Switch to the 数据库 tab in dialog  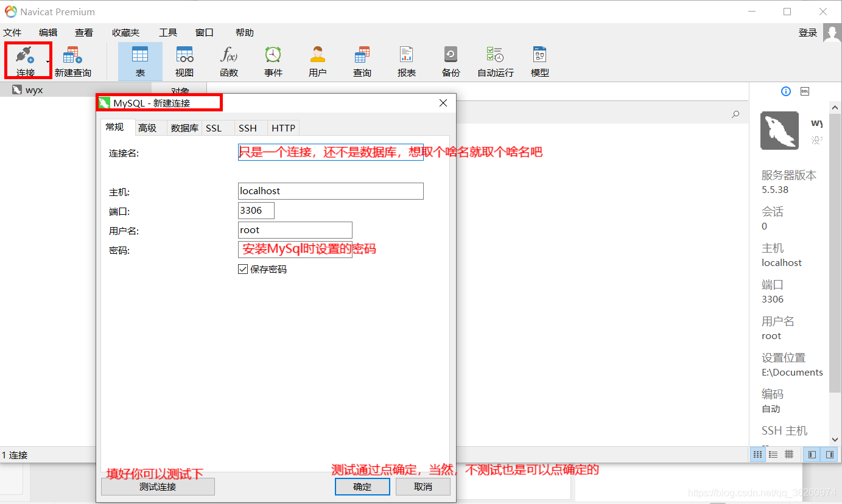[184, 128]
